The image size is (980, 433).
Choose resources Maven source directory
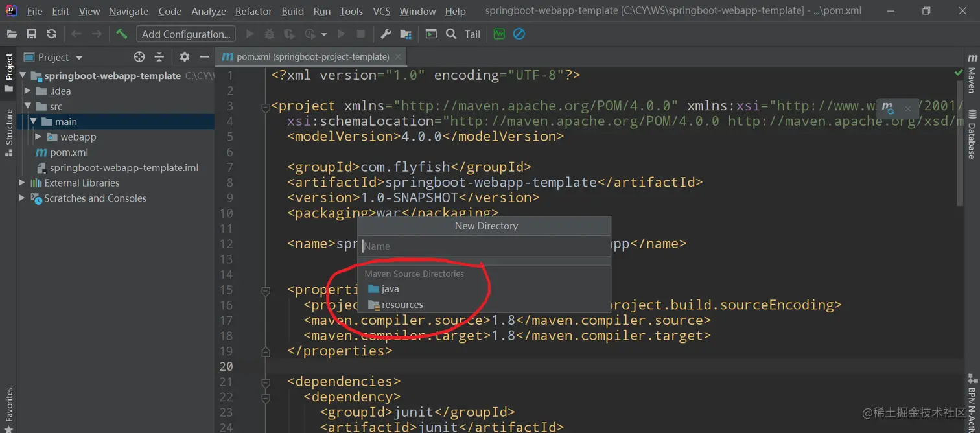484,305
